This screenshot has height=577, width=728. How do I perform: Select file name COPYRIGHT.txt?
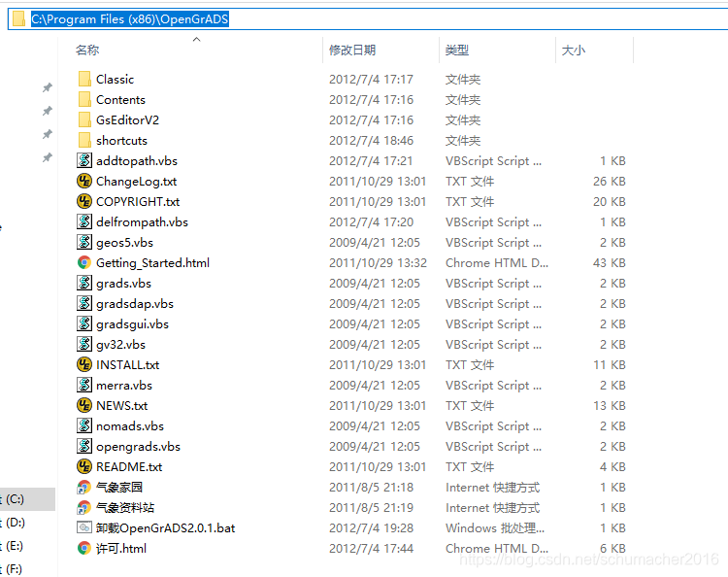click(x=138, y=202)
